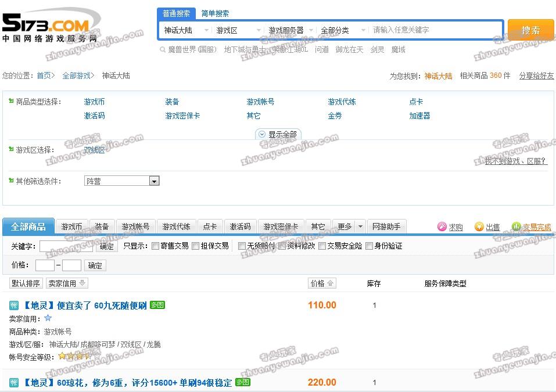Focus the minimum price input
The height and width of the screenshot is (392, 556).
[45, 265]
